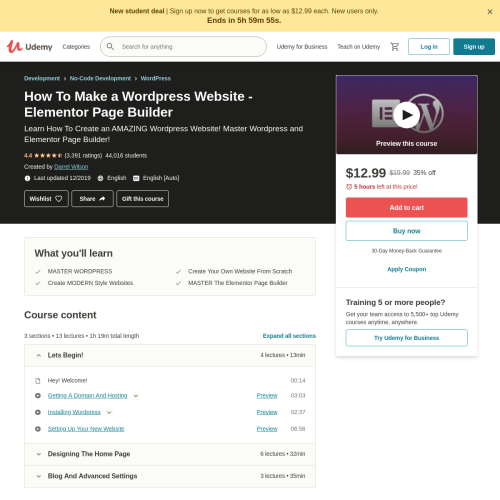
Task: Click the search magnifier icon
Action: click(x=110, y=47)
